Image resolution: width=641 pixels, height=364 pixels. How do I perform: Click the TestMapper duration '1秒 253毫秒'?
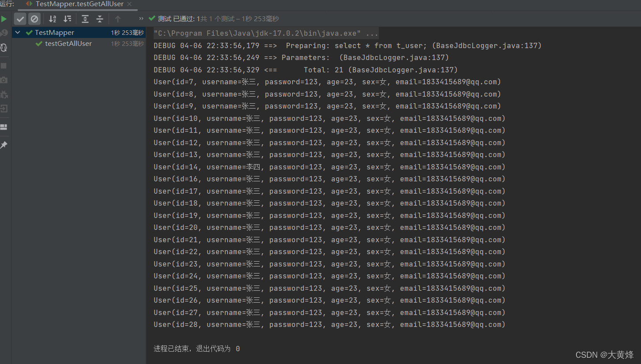(x=127, y=33)
